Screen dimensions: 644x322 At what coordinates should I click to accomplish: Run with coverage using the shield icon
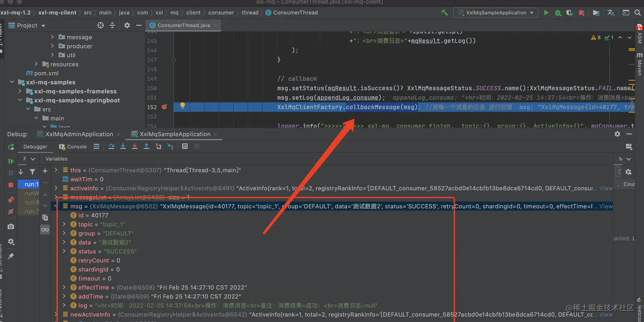click(x=569, y=13)
